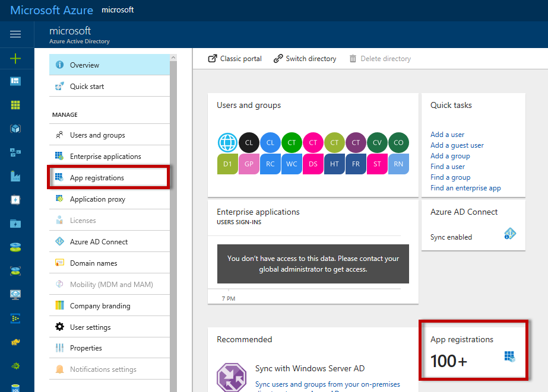
Task: Open the Users and groups tile heading
Action: [x=249, y=105]
